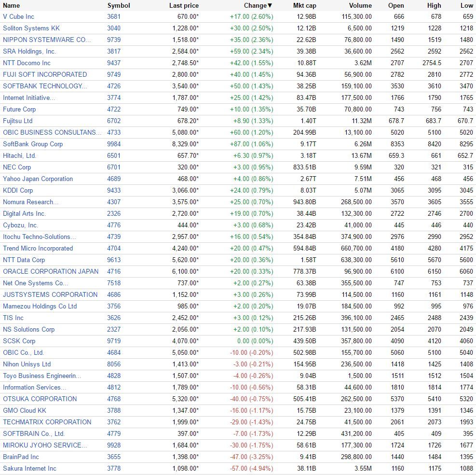Open Itochu Techno-Solutions... link
476x475 pixels.
click(40, 237)
